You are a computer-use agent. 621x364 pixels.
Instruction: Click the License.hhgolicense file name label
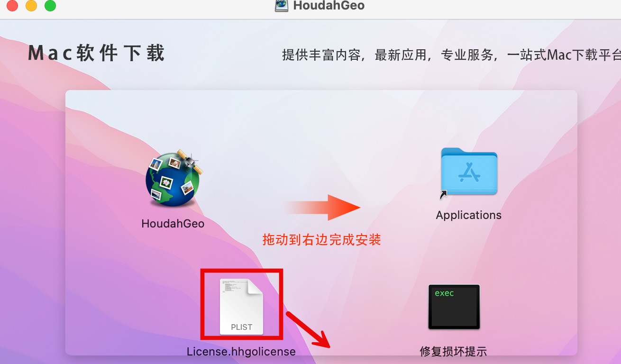coord(241,352)
